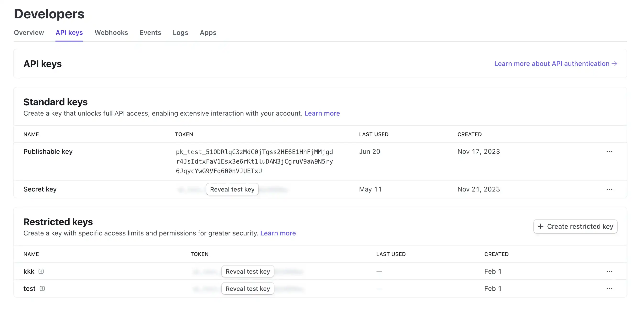Reveal test key for test row
644x330 pixels.
click(x=247, y=289)
